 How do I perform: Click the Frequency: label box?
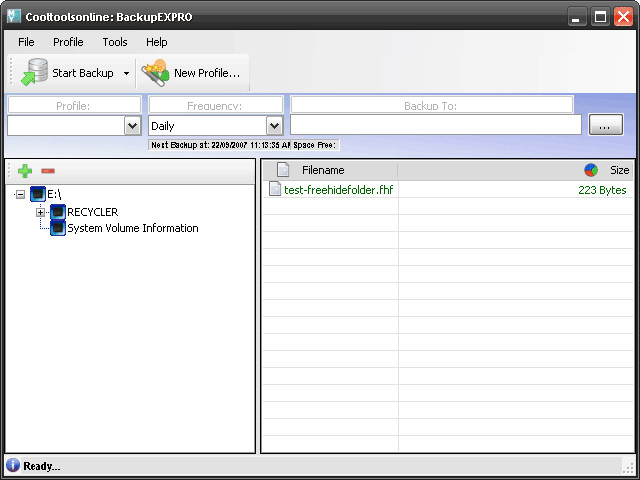point(216,105)
